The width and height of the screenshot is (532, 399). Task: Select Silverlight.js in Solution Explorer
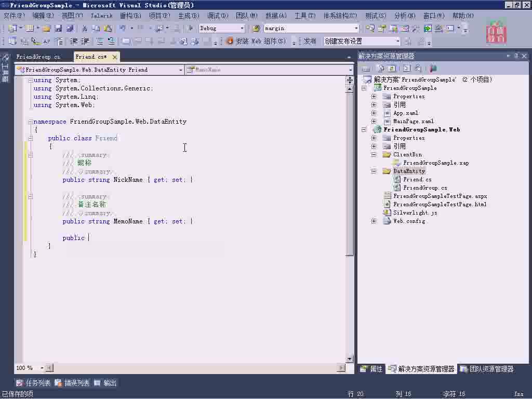415,212
